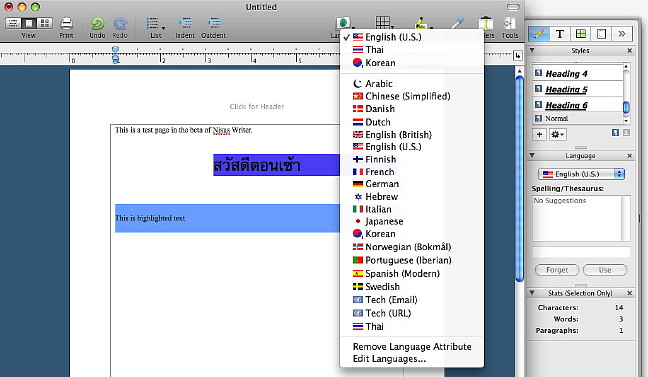The width and height of the screenshot is (648, 377).
Task: Click the 'Click for Header' area
Action: tap(257, 106)
